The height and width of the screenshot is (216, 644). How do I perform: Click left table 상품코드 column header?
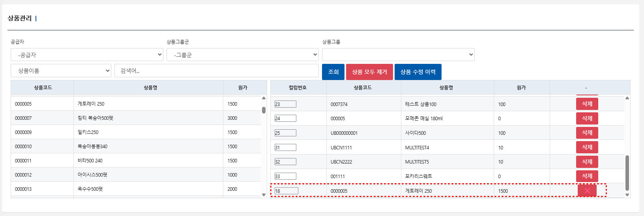click(43, 88)
